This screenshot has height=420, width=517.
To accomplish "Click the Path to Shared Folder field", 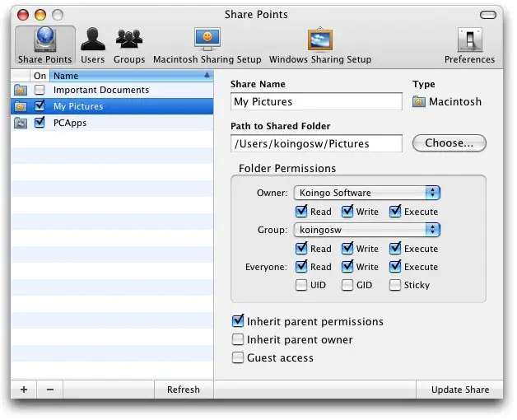I will point(316,143).
